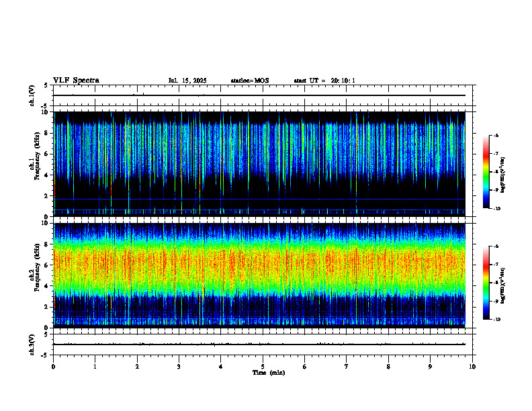Click the ch.1 voltage waveform trace
Image resolution: width=532 pixels, height=411 pixels.
point(259,95)
